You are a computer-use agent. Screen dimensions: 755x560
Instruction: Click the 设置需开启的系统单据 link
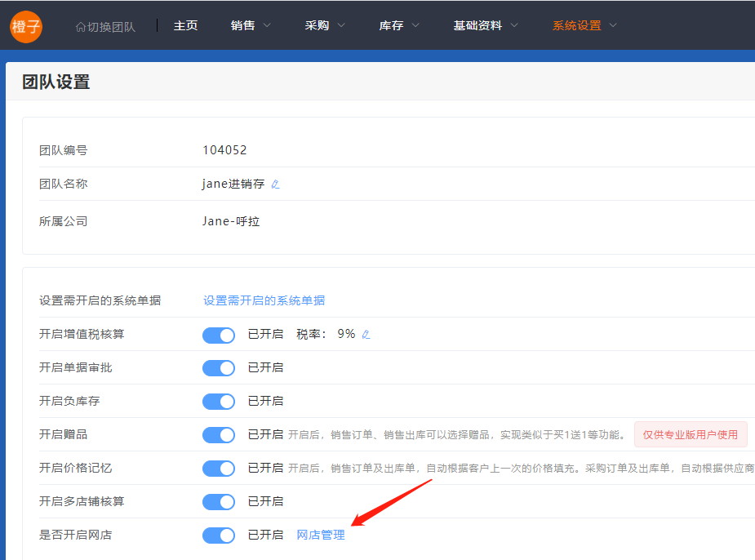click(264, 300)
